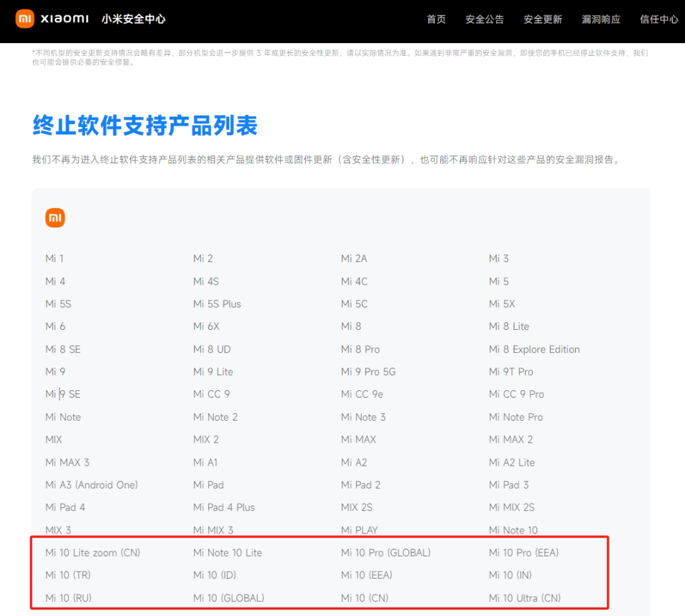Select the Mi 8 Explore Edition entry
The height and width of the screenshot is (616, 685).
click(534, 350)
